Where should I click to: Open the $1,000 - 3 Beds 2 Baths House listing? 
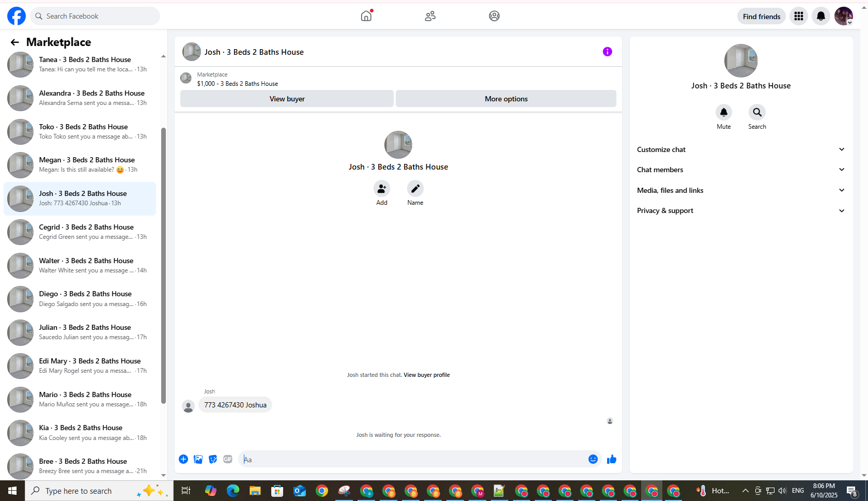[237, 84]
